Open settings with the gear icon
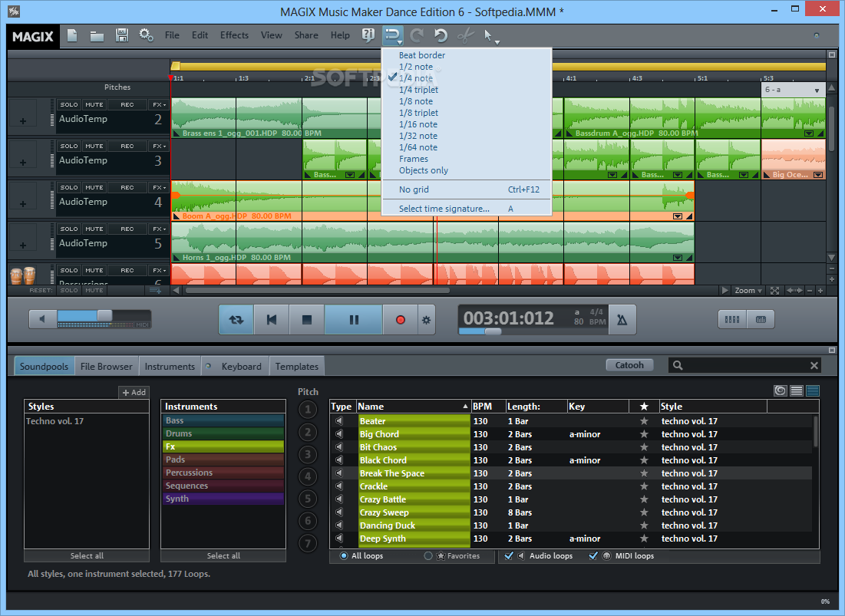This screenshot has width=845, height=616. point(146,35)
